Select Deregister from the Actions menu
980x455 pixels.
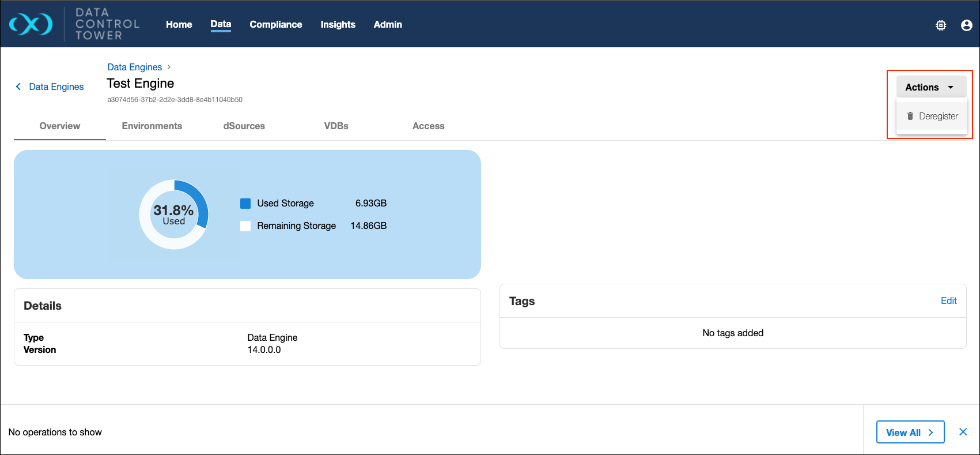937,116
